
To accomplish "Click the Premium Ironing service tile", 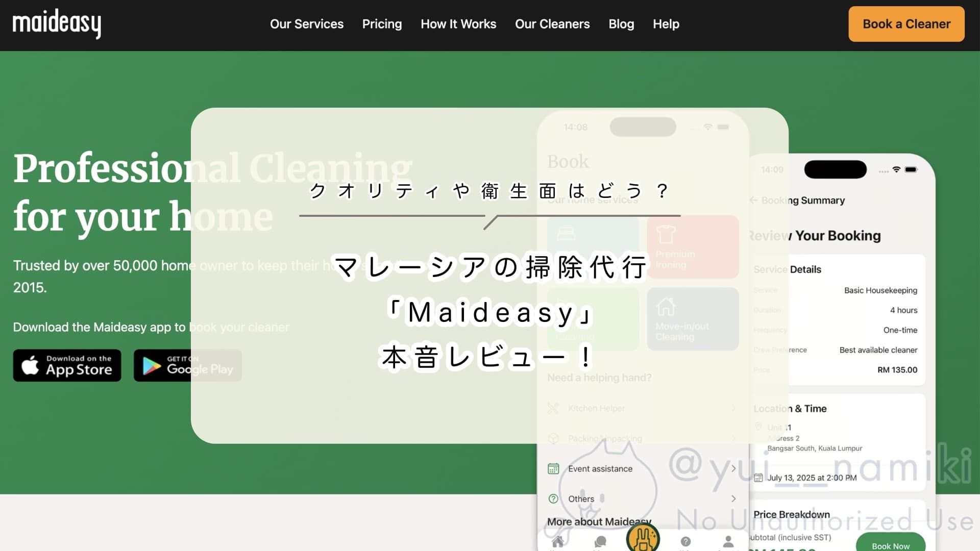I will 693,247.
